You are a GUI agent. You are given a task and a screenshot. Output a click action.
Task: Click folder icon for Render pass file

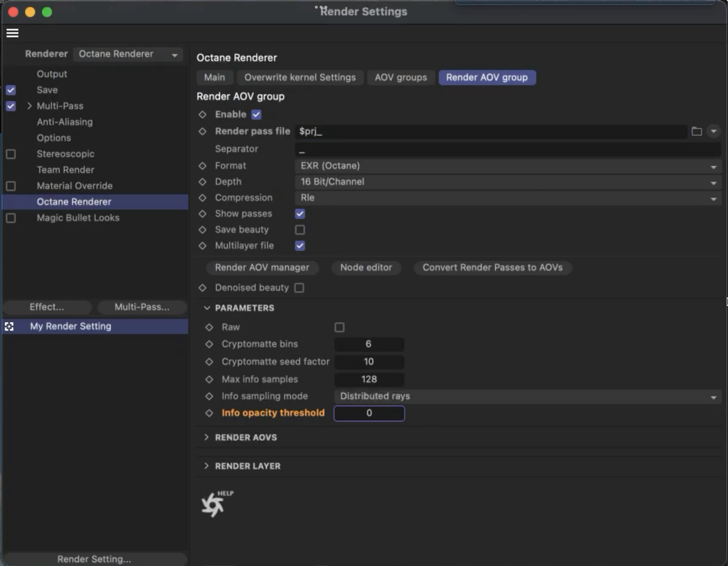696,131
